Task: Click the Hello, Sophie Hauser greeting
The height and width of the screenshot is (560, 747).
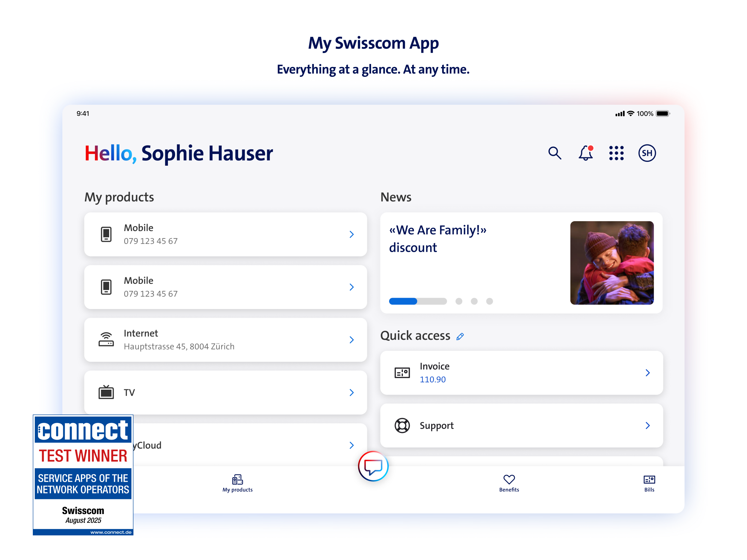Action: point(179,154)
